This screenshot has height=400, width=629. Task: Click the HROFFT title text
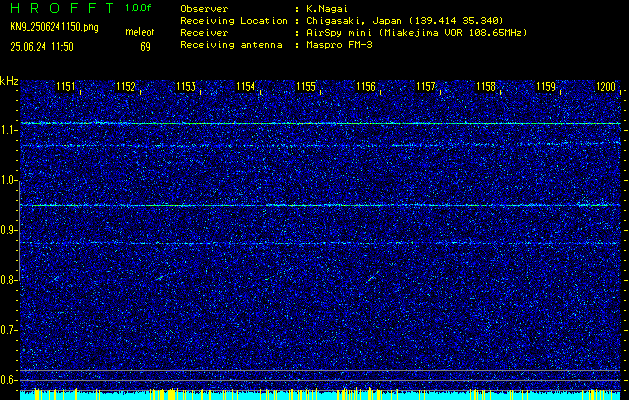(63, 8)
